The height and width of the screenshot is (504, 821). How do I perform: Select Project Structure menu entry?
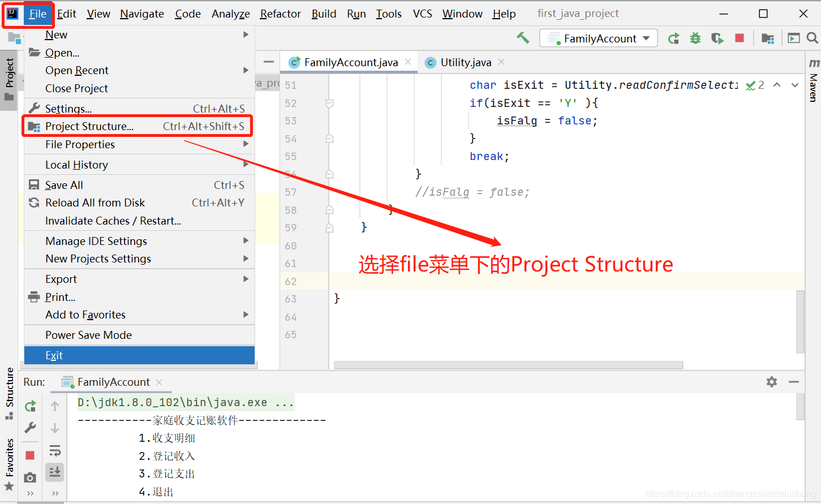tap(139, 126)
